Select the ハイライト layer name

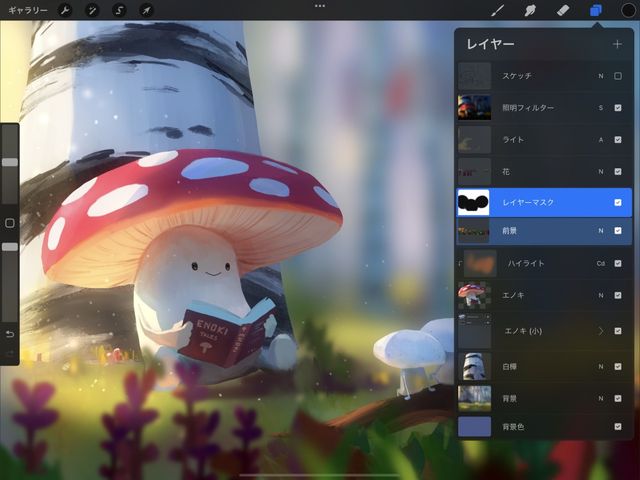[x=526, y=263]
